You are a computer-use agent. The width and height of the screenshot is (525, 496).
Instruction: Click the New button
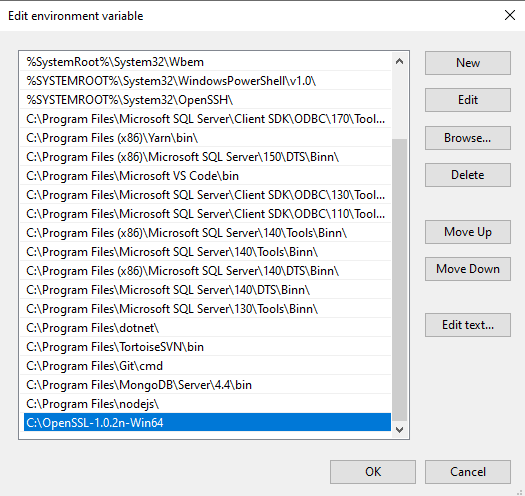click(x=468, y=63)
